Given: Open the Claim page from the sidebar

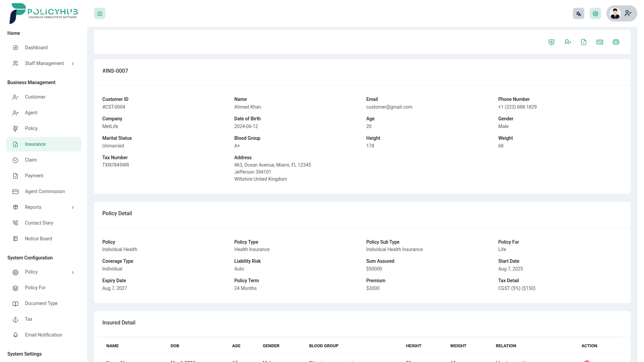Looking at the screenshot, I should [31, 160].
